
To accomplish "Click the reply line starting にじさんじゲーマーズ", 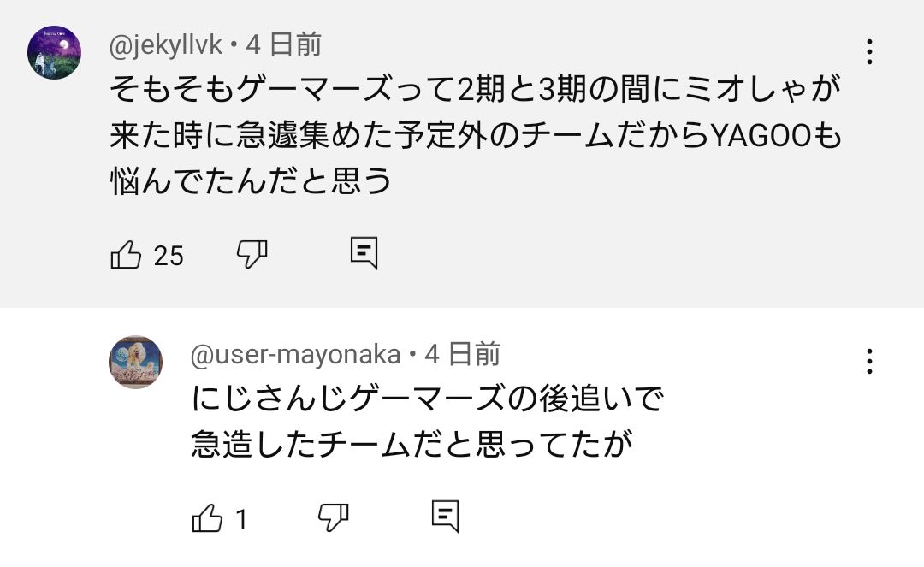I will pos(428,399).
